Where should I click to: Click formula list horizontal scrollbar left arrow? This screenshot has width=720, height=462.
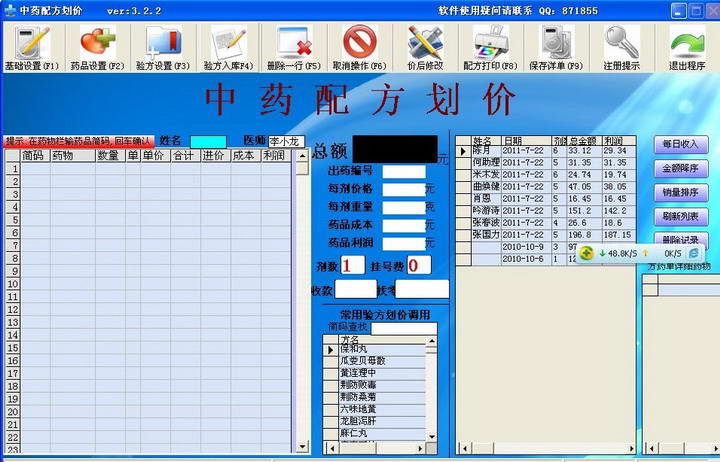click(332, 448)
